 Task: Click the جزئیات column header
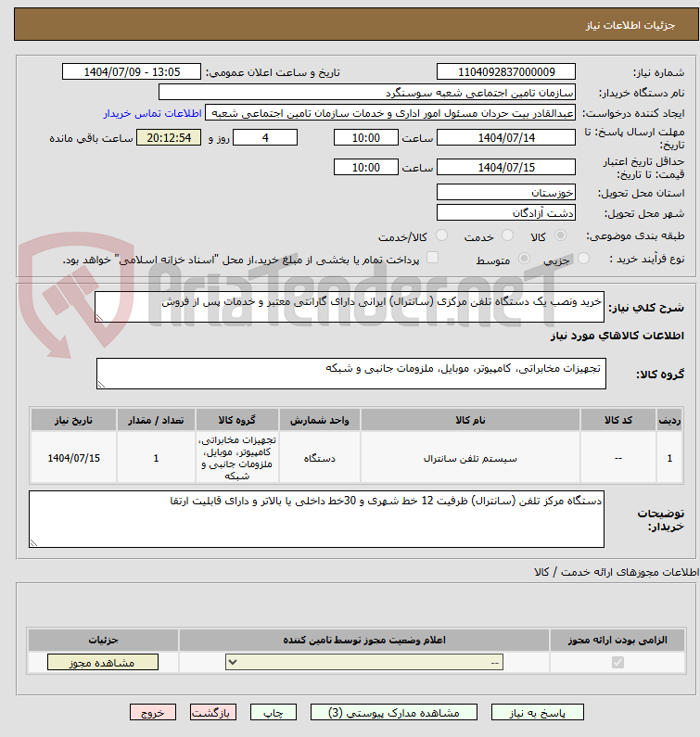coord(104,641)
